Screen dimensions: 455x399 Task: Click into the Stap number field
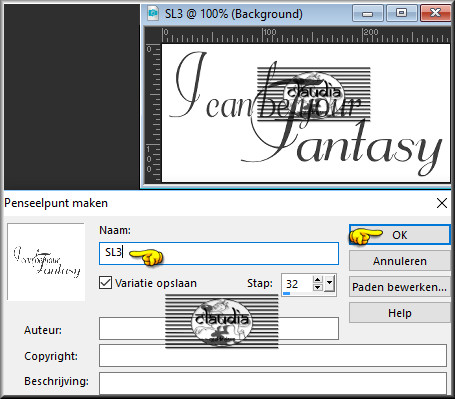click(297, 284)
